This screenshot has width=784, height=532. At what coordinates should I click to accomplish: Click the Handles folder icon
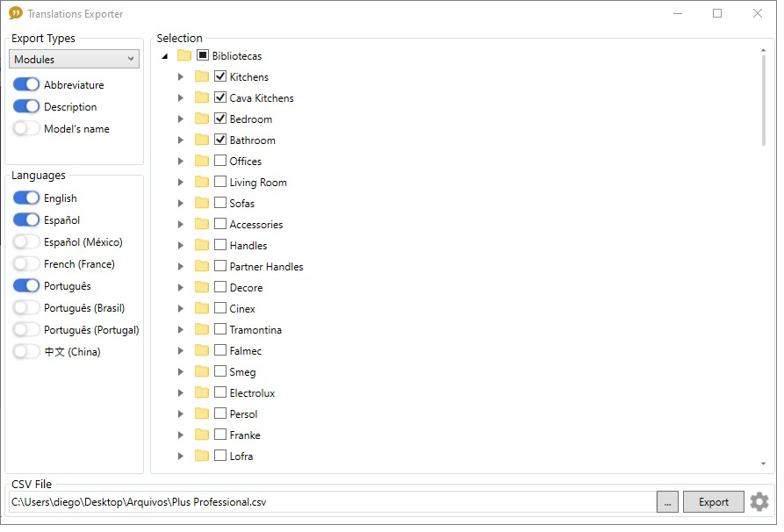[x=203, y=246]
